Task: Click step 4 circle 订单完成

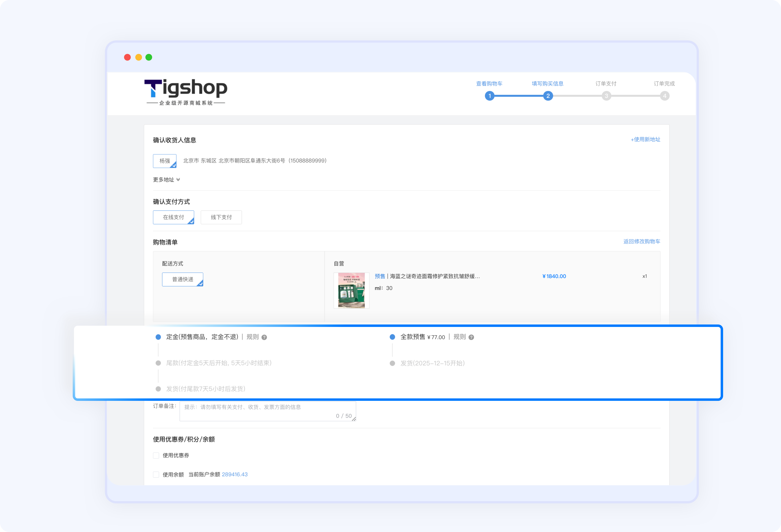Action: coord(664,96)
